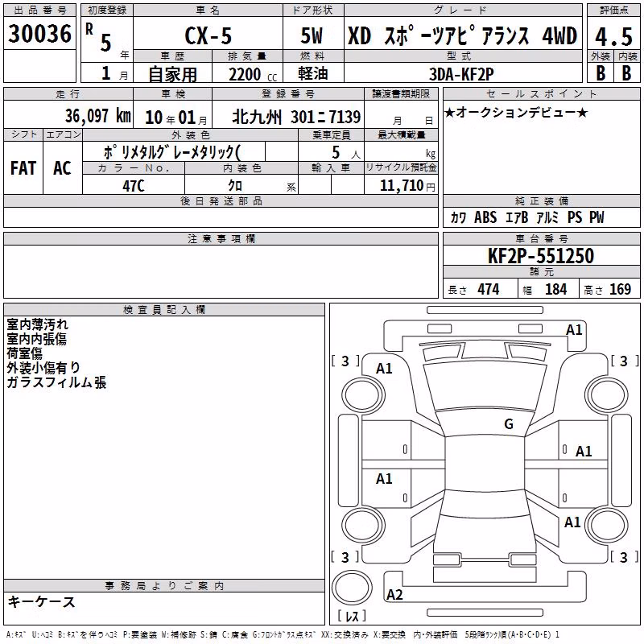
Task: Select the 外装色 header
Action: click(x=190, y=135)
